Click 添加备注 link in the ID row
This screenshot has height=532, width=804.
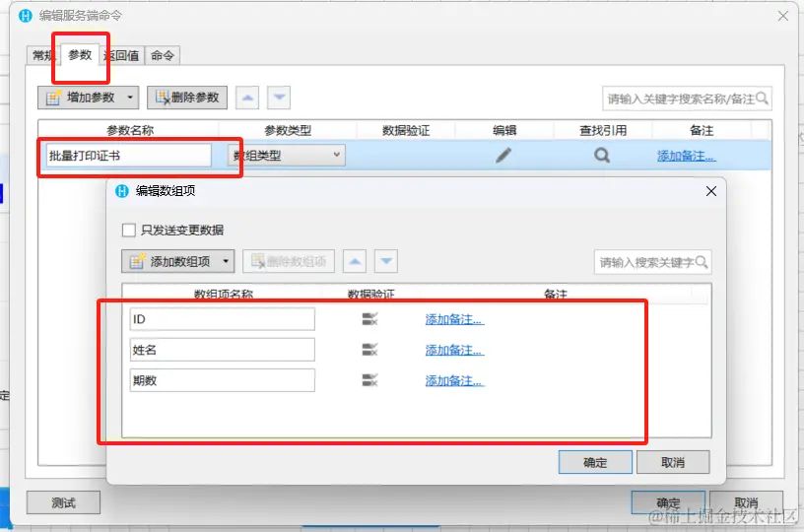point(454,320)
